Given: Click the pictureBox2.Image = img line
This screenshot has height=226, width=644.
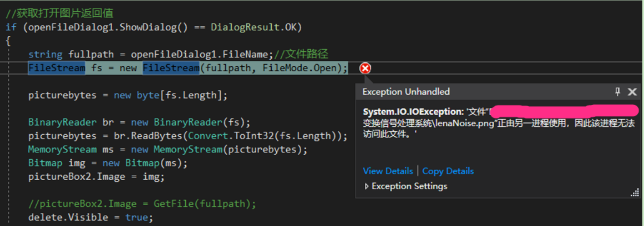Looking at the screenshot, I should (x=96, y=177).
